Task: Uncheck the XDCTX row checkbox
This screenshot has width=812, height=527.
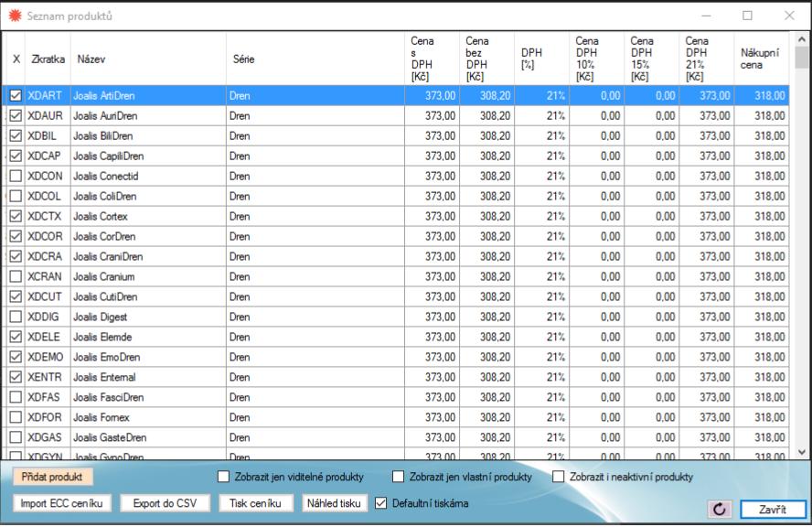Action: click(16, 217)
